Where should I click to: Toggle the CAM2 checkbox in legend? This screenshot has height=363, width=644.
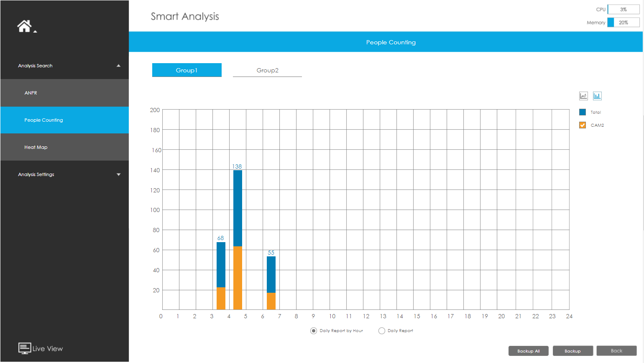pyautogui.click(x=582, y=125)
